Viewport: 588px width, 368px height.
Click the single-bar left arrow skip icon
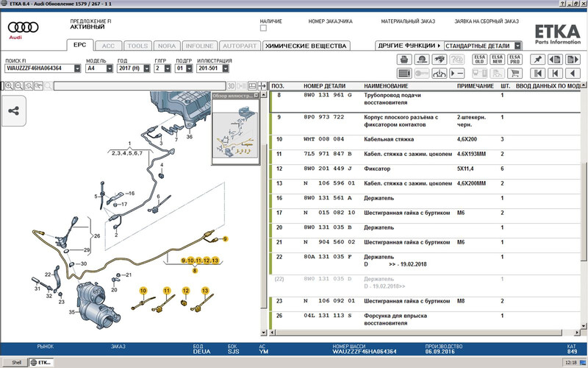coord(555,73)
